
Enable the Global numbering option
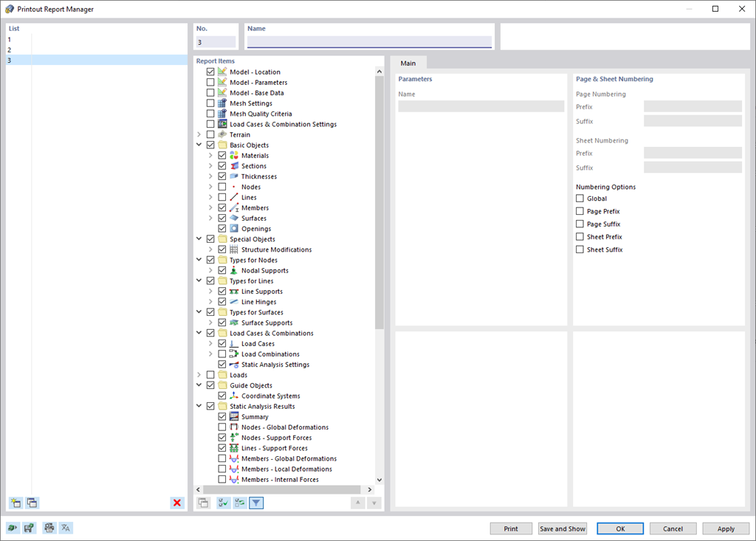tap(580, 198)
